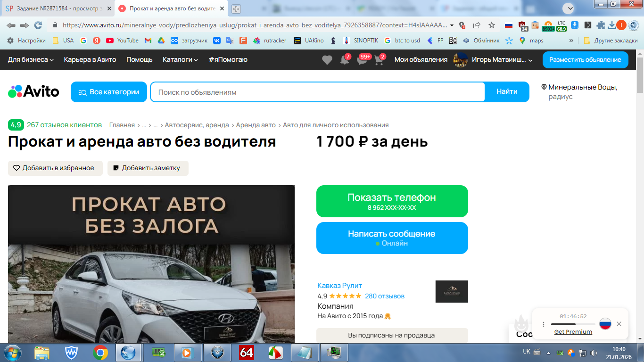This screenshot has height=362, width=644.
Task: Click the Google Chrome icon in the taskbar
Action: coord(100,353)
